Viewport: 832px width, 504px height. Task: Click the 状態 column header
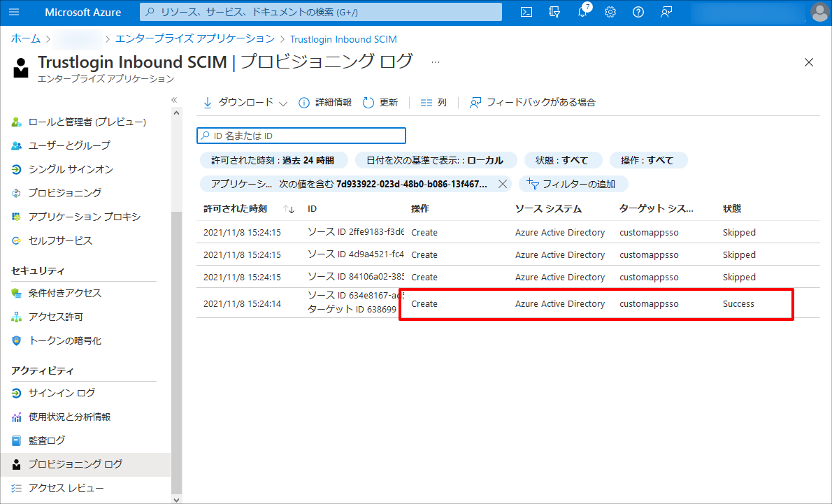[x=732, y=209]
